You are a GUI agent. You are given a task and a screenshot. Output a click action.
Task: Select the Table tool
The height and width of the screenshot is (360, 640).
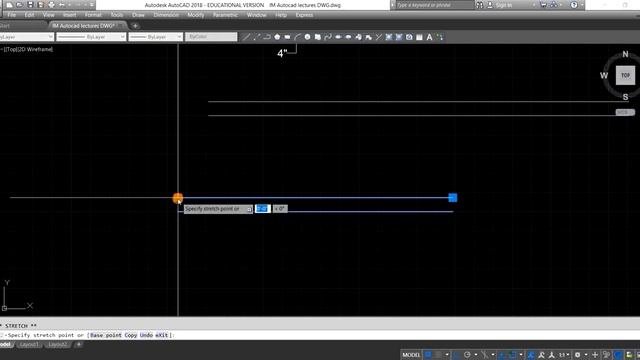pyautogui.click(x=419, y=37)
